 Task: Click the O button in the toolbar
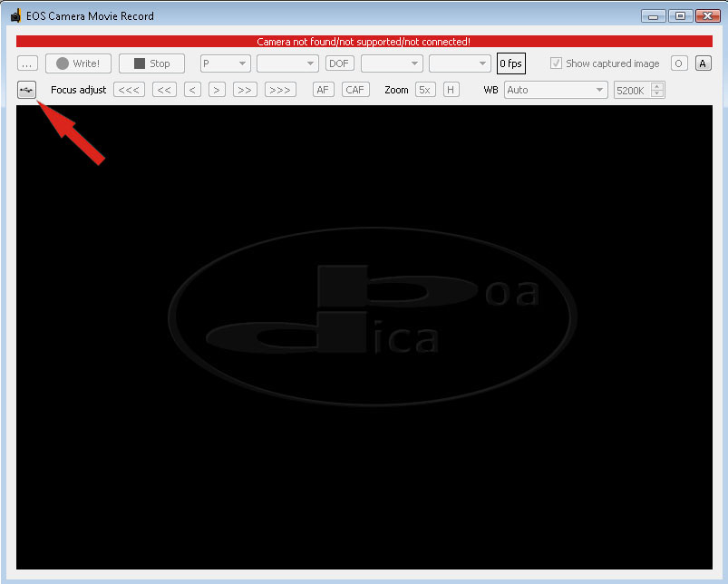tap(679, 63)
